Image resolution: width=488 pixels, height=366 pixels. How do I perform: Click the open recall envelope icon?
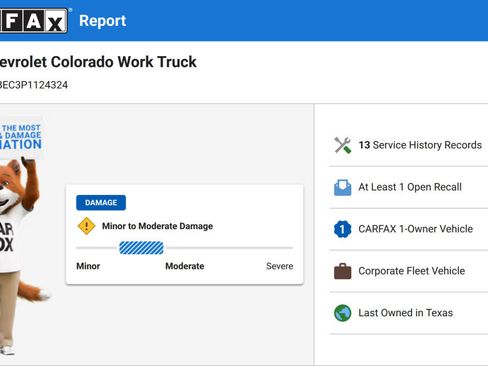click(x=343, y=187)
